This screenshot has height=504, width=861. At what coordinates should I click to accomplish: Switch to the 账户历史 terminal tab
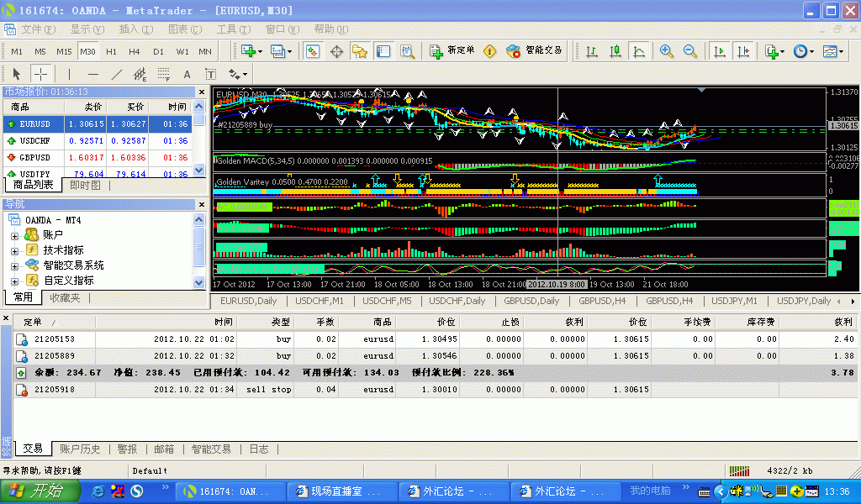(x=80, y=449)
